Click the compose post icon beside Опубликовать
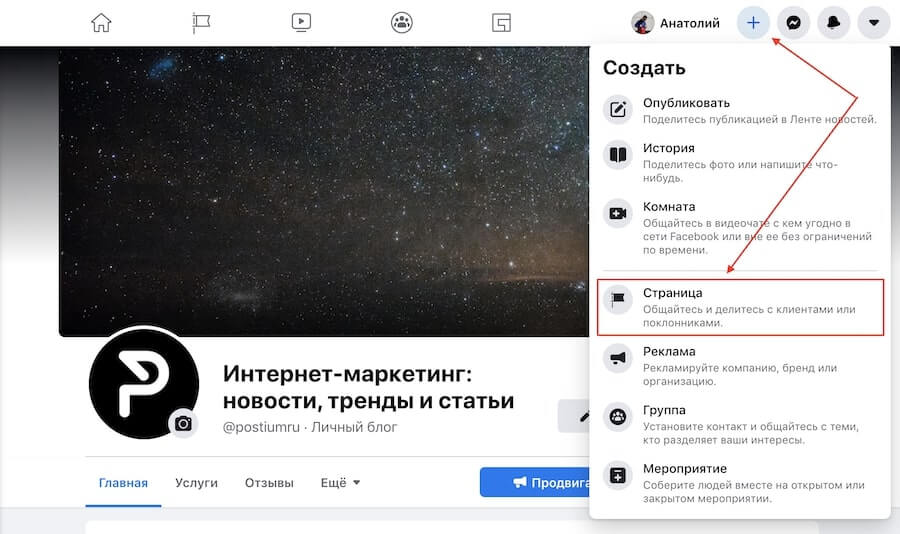This screenshot has height=534, width=900. point(618,109)
